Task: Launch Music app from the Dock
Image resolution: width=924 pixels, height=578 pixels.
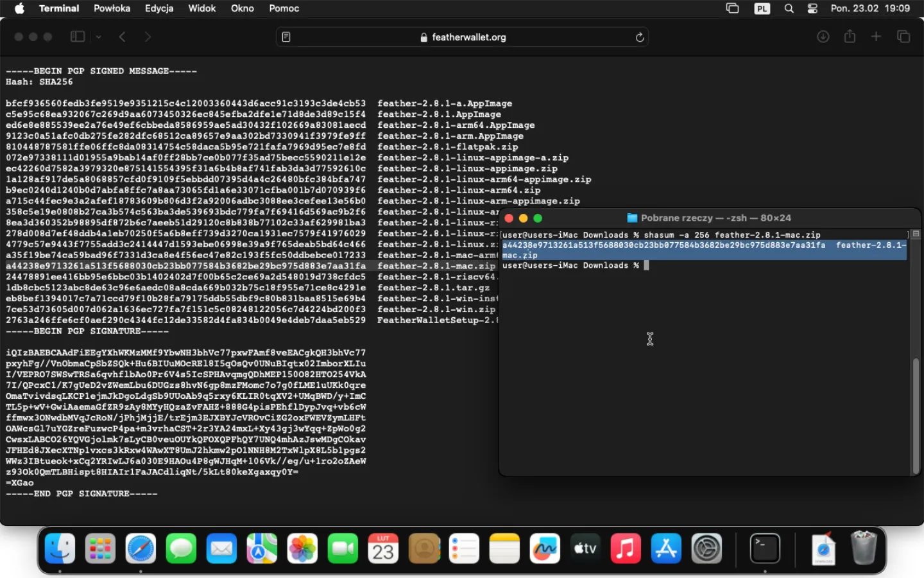Action: (x=626, y=549)
